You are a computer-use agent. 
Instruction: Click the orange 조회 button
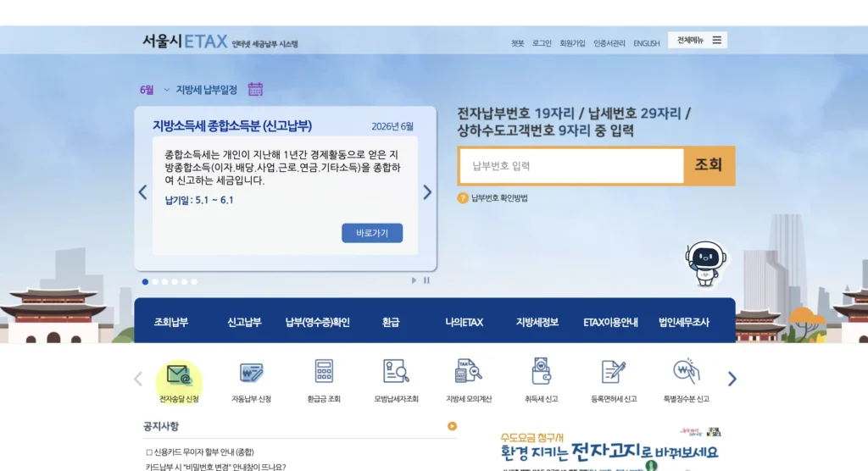pyautogui.click(x=709, y=165)
